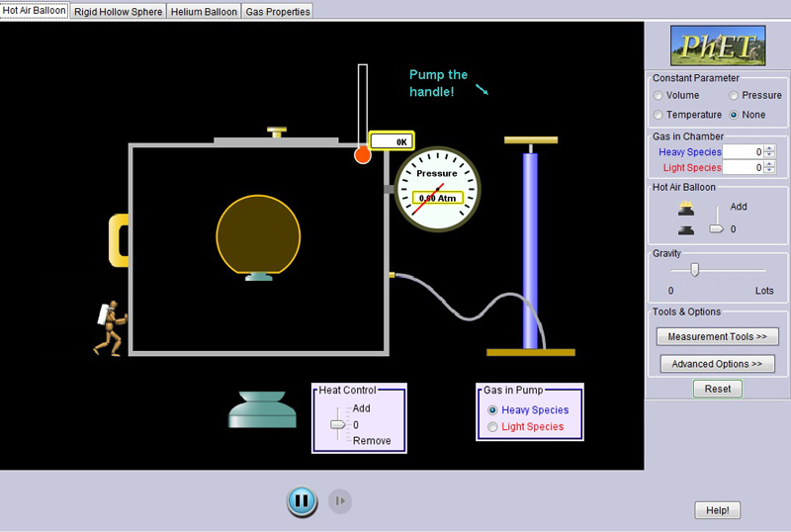Image resolution: width=791 pixels, height=532 pixels.
Task: Click the 0.00 Atm pressure readout
Action: point(437,198)
